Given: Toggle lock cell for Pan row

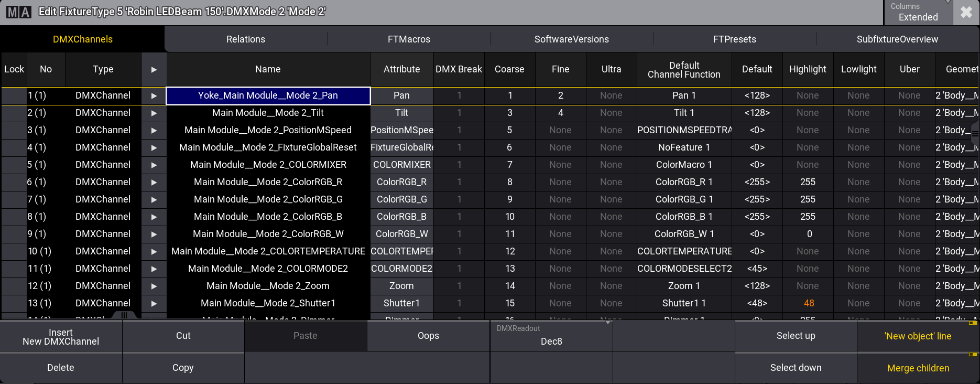Looking at the screenshot, I should [x=14, y=95].
